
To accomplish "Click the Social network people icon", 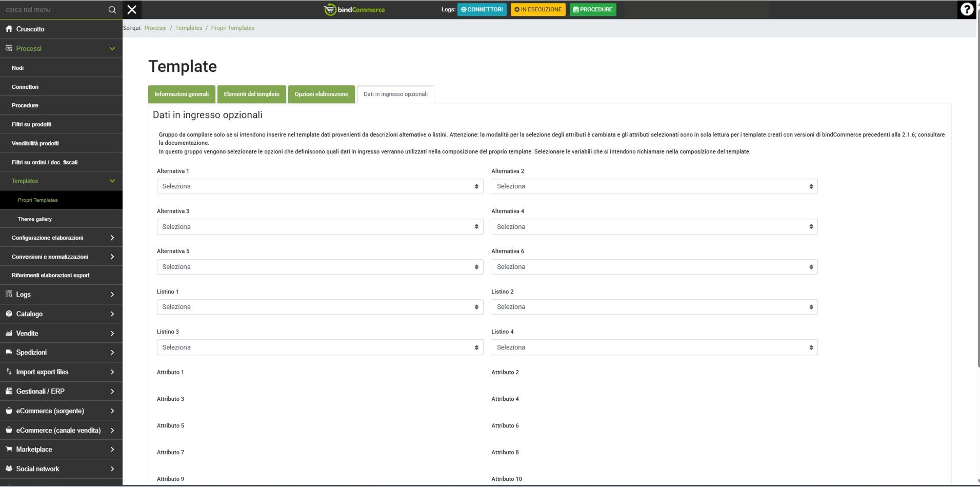I will [x=9, y=469].
